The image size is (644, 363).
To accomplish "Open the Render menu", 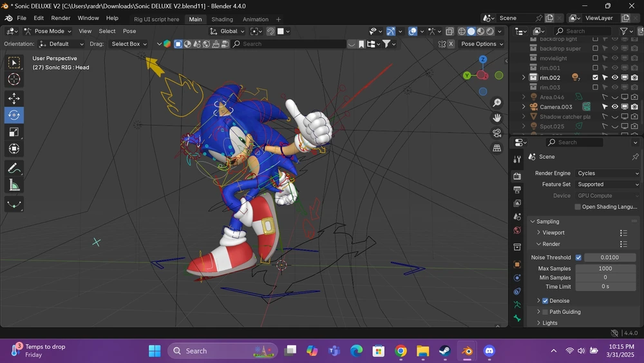I will [61, 18].
